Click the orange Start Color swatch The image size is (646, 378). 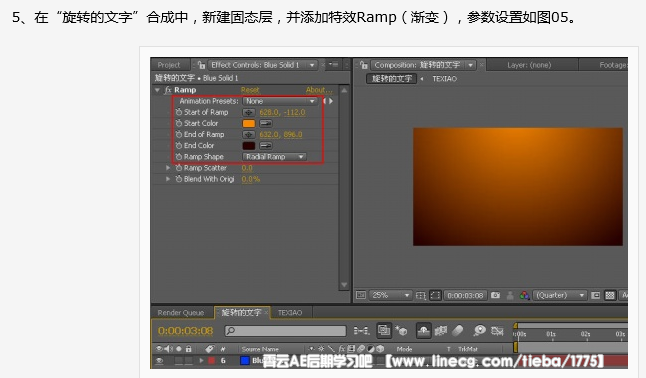point(249,123)
